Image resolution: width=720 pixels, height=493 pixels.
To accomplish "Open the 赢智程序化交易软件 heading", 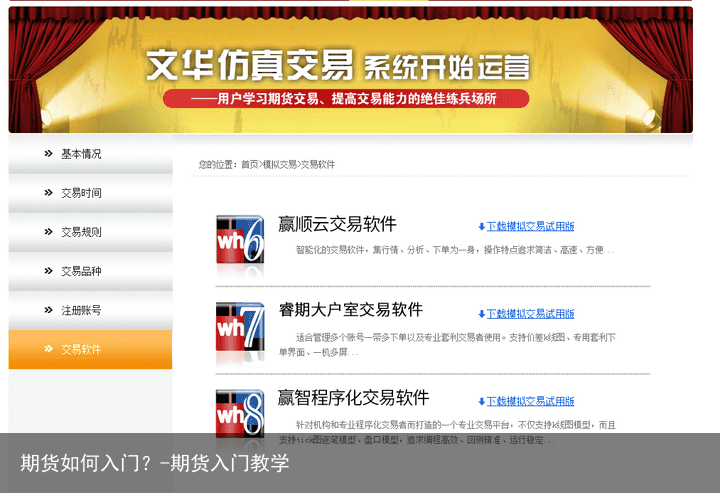I will pyautogui.click(x=353, y=397).
